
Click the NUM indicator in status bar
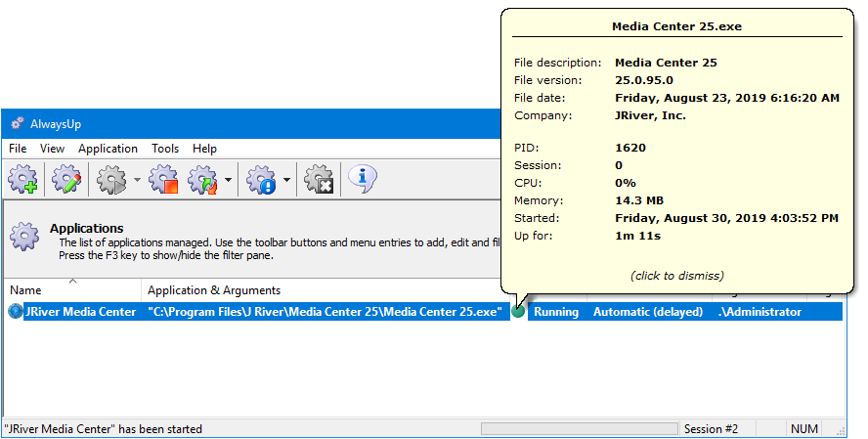pyautogui.click(x=804, y=429)
